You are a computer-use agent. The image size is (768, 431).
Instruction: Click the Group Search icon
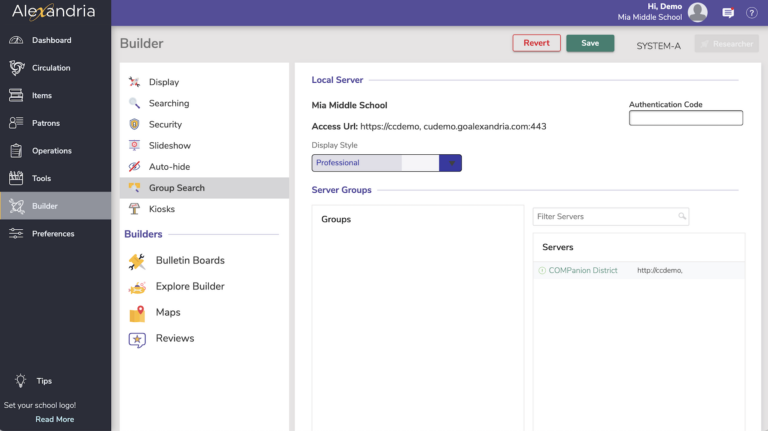coord(134,188)
